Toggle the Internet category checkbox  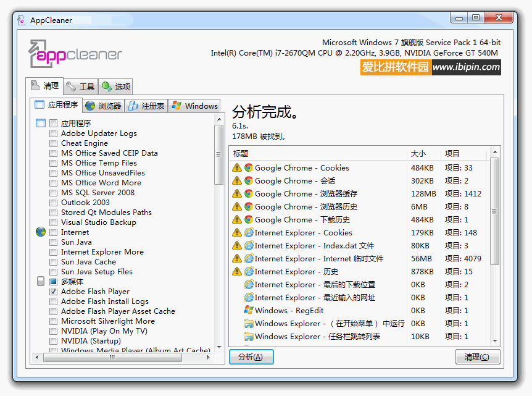(x=53, y=232)
